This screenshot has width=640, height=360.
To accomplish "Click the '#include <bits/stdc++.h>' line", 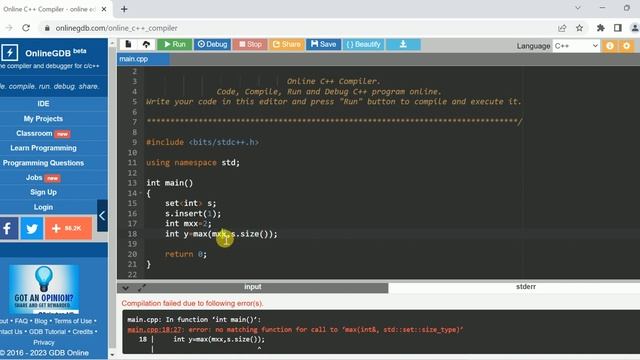I will [x=202, y=142].
